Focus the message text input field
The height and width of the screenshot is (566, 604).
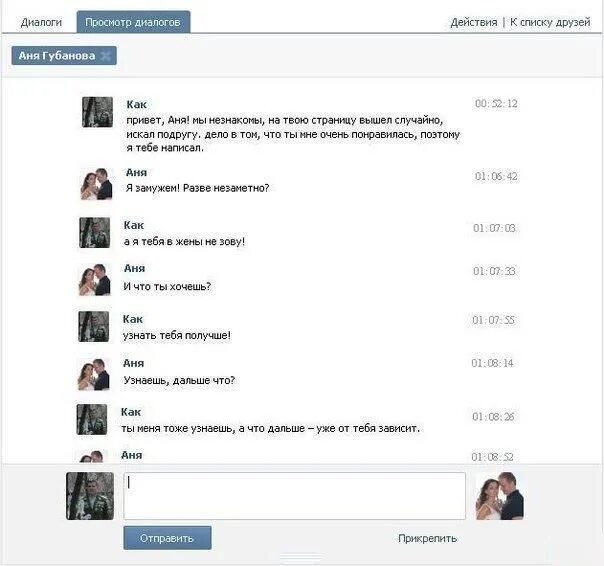click(x=295, y=496)
